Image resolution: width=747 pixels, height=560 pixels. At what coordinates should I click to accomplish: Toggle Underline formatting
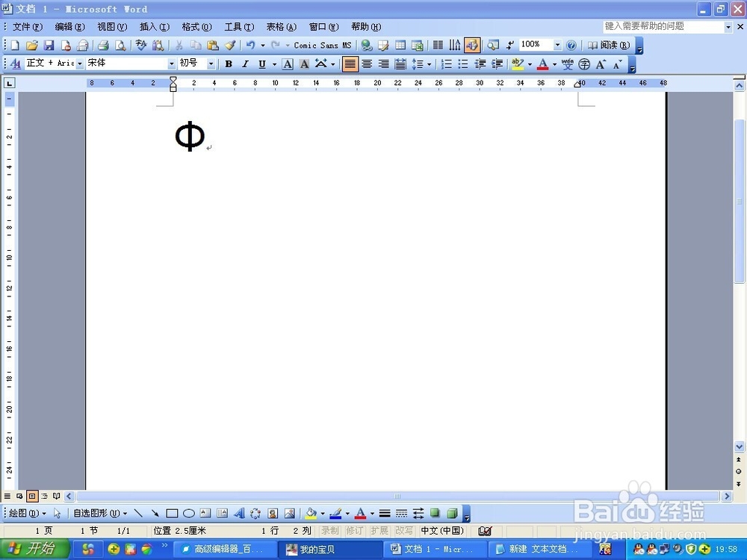(x=262, y=63)
